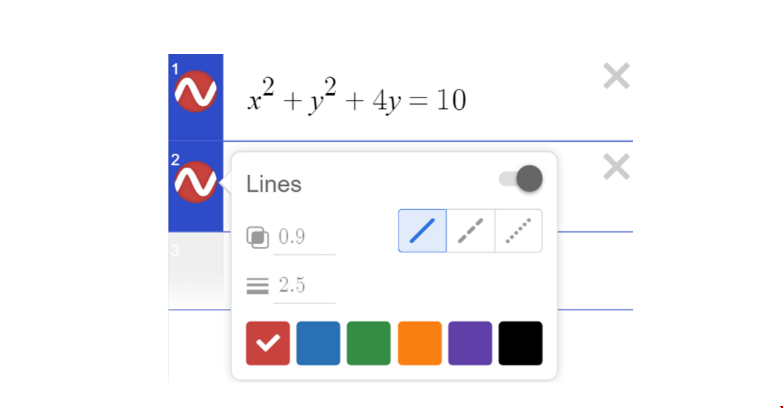Toggle the Lines switch off
The image size is (783, 408).
tap(521, 180)
